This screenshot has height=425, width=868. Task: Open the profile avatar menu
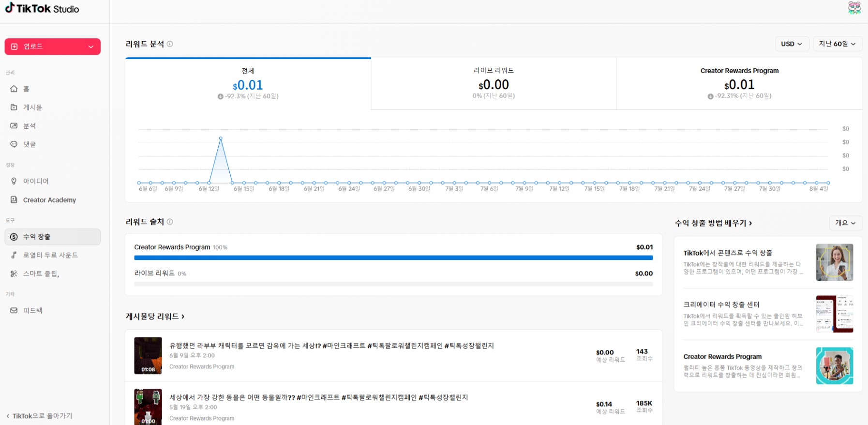[x=854, y=8]
